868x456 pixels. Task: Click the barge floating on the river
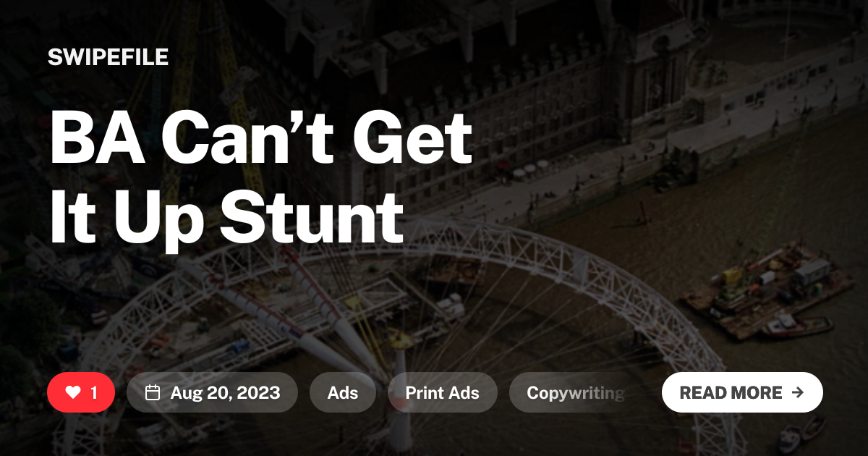pyautogui.click(x=770, y=290)
